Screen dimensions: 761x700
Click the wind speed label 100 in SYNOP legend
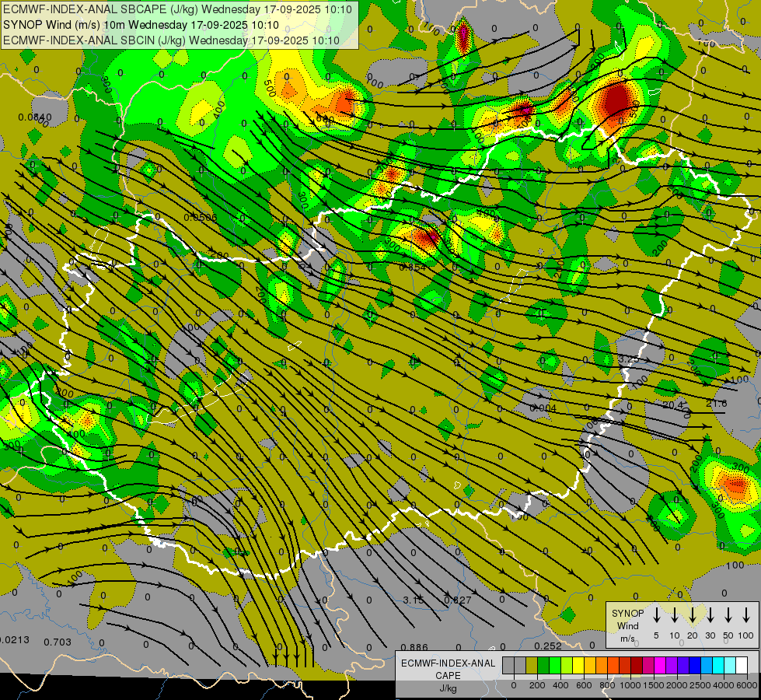(746, 636)
